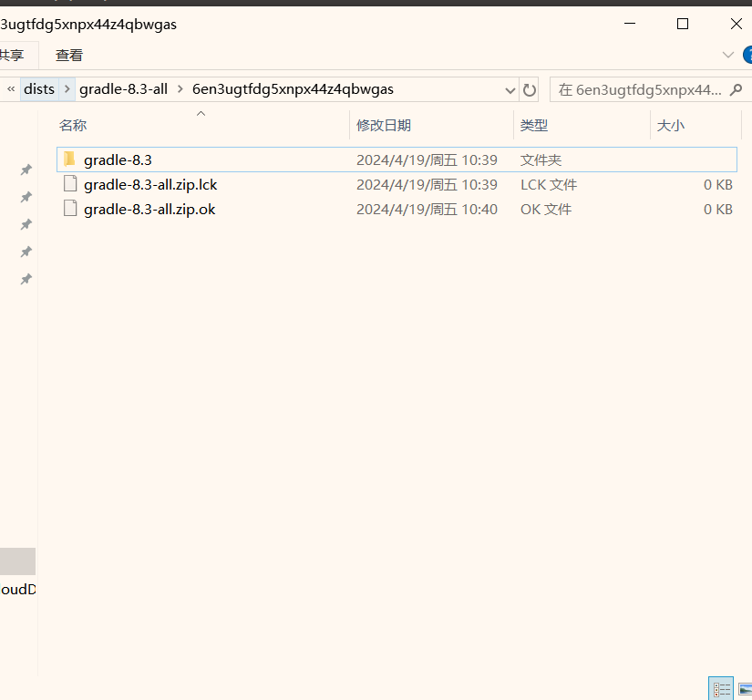Screen dimensions: 752x700
Task: Expand the chevron after gradle-8.3-all breadcrumb
Action: pos(180,89)
